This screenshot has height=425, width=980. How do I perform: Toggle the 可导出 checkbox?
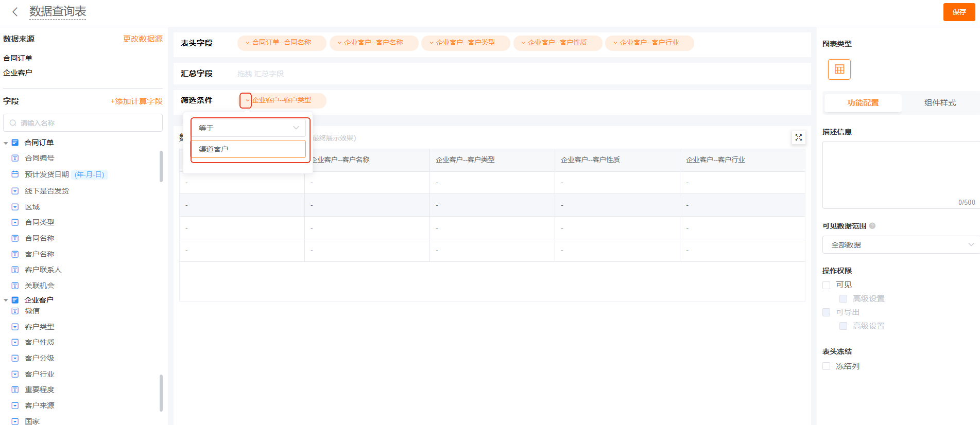click(x=827, y=312)
